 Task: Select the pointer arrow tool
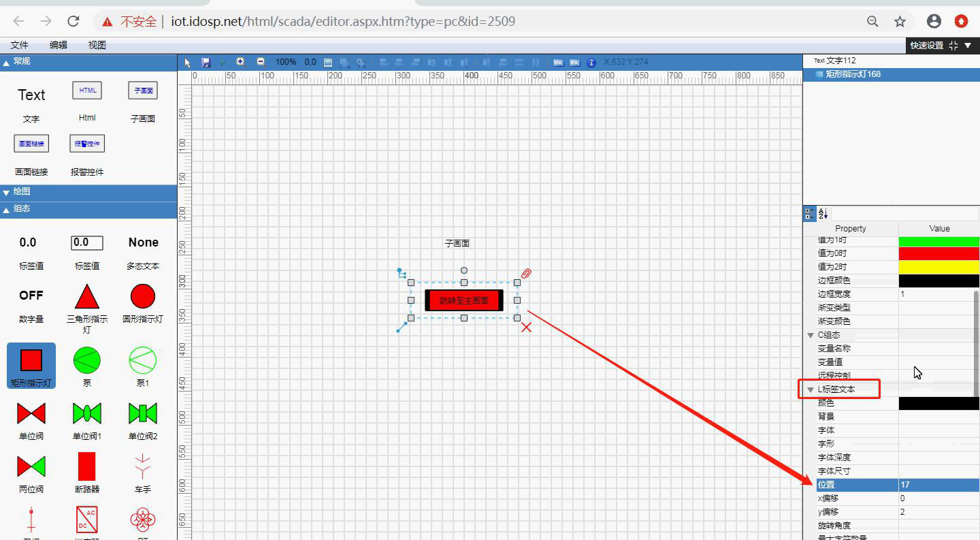(189, 62)
